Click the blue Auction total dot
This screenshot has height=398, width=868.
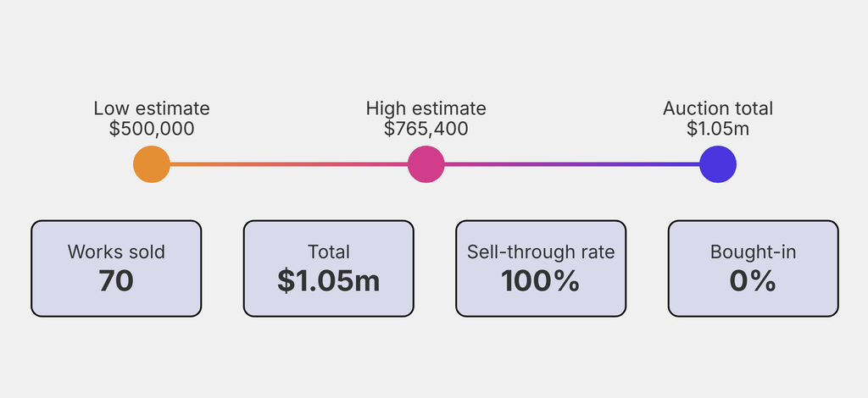[718, 164]
